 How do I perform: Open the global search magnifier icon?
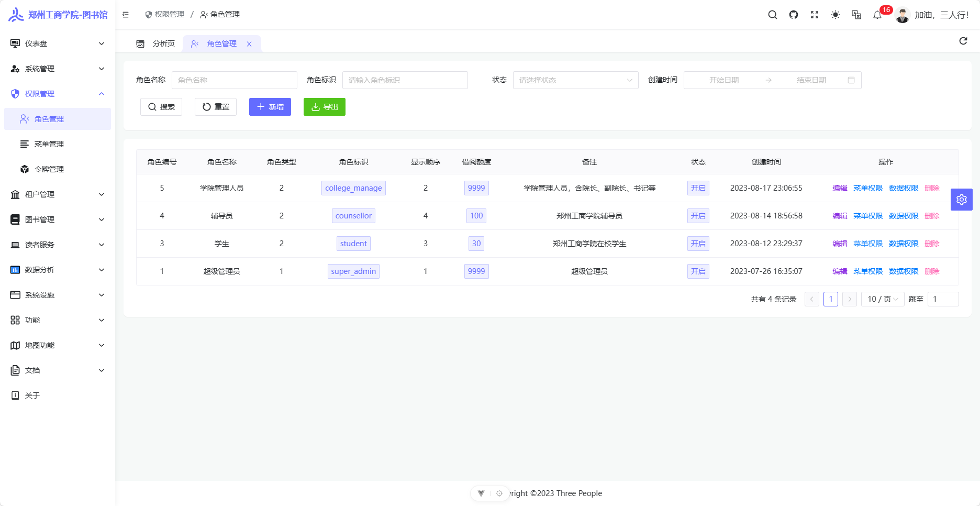tap(773, 15)
